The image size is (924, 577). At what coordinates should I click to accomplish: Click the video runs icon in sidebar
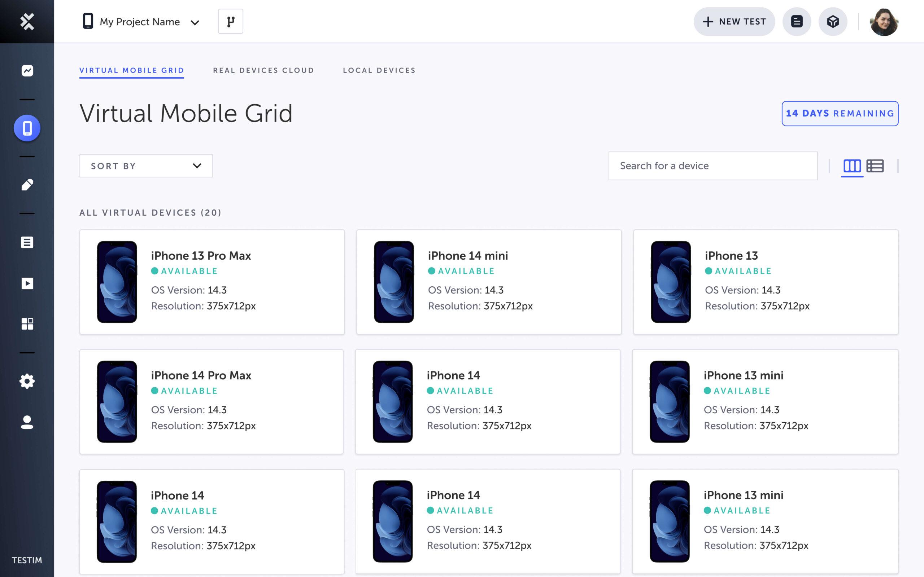click(x=27, y=283)
